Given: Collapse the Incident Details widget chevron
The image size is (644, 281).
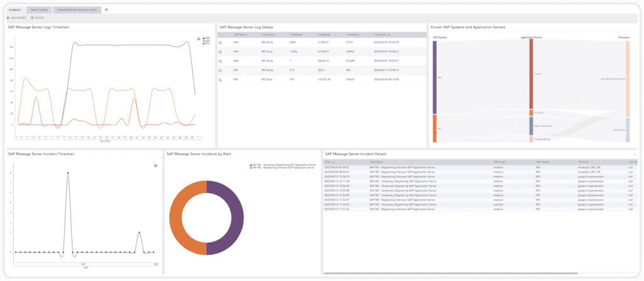Looking at the screenshot, I should coord(635,155).
